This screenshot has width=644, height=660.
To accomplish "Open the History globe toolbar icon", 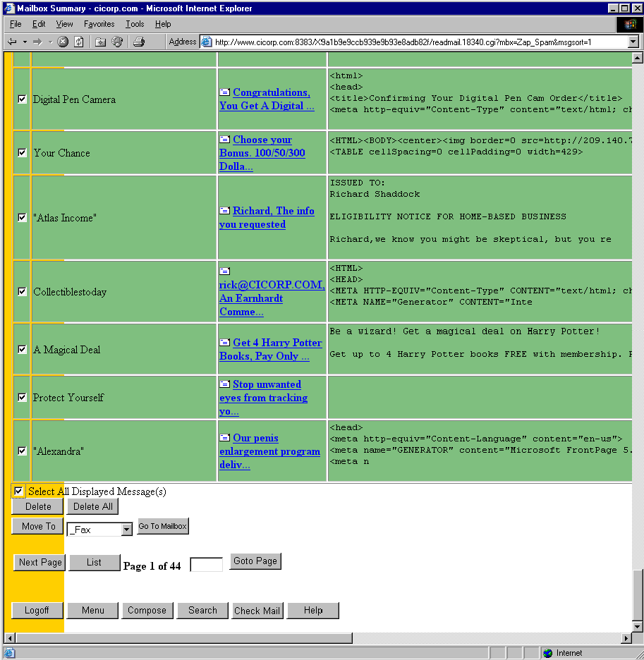I will point(117,42).
